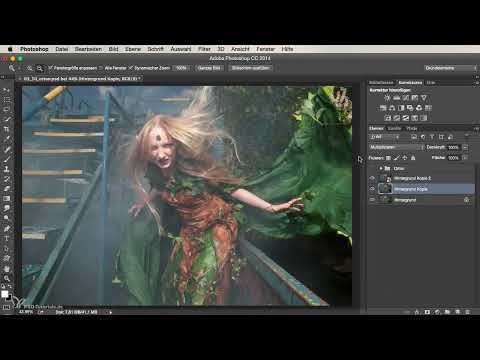Open the Grundelemente workspace dropdown
The width and height of the screenshot is (480, 360).
coord(451,68)
